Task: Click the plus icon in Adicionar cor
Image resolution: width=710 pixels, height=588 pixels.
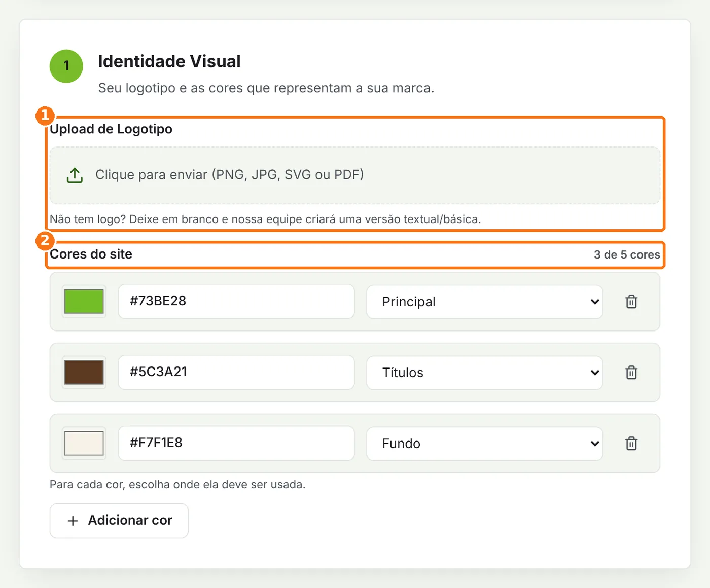Action: point(73,521)
